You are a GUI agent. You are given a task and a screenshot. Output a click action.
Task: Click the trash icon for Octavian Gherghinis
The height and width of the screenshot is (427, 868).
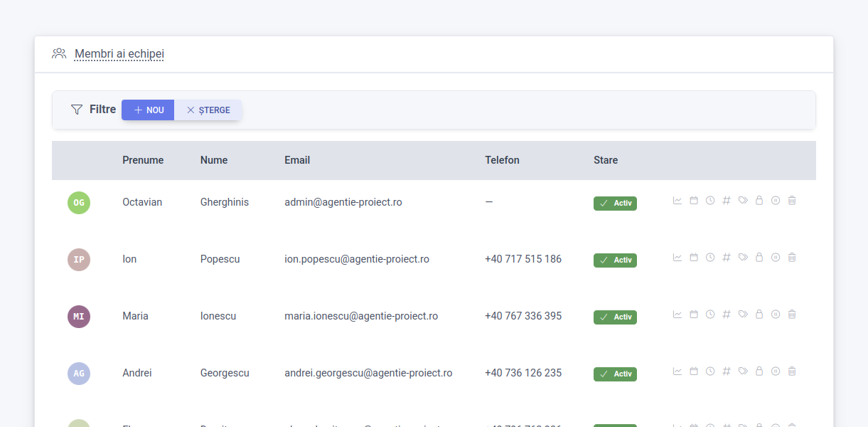[x=792, y=201]
